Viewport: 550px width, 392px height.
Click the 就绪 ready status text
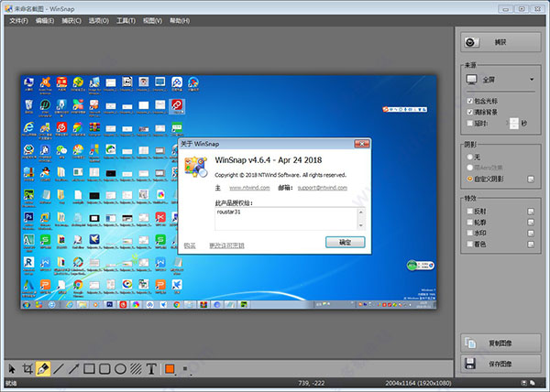(x=11, y=383)
